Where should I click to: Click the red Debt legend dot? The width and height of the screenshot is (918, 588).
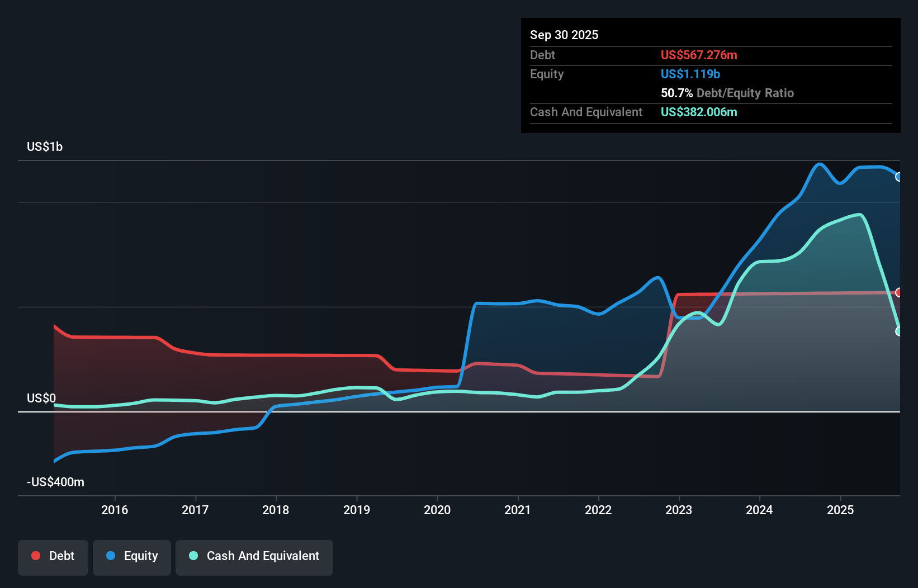coord(36,556)
